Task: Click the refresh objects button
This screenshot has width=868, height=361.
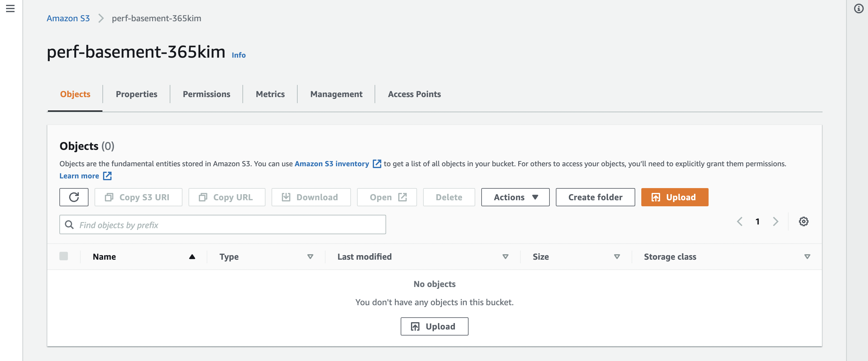Action: click(74, 197)
